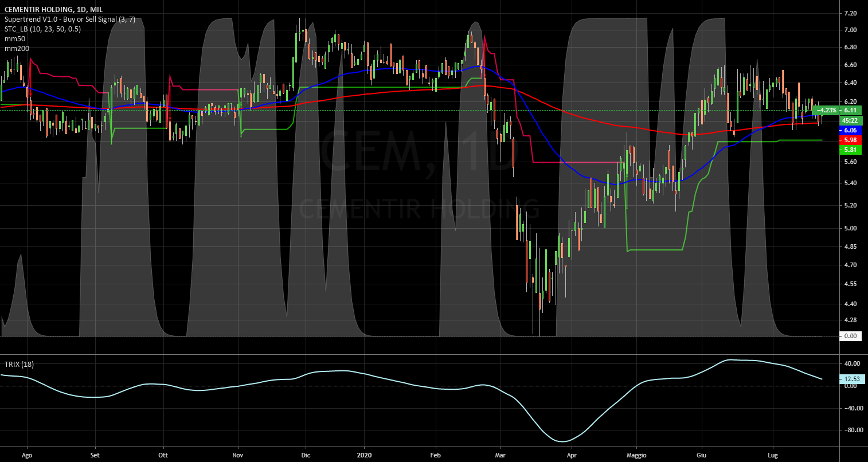The image size is (868, 462).
Task: Click 5.40 on the price axis
Action: tap(851, 183)
